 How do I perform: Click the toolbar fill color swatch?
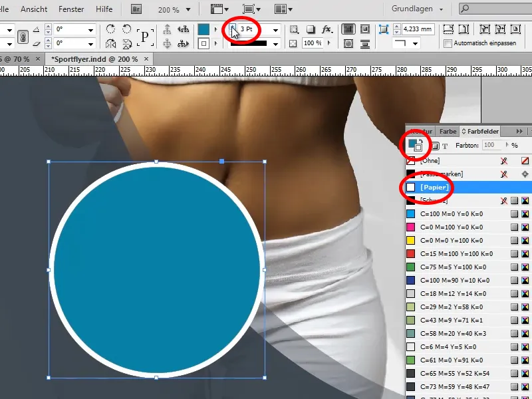click(x=203, y=29)
